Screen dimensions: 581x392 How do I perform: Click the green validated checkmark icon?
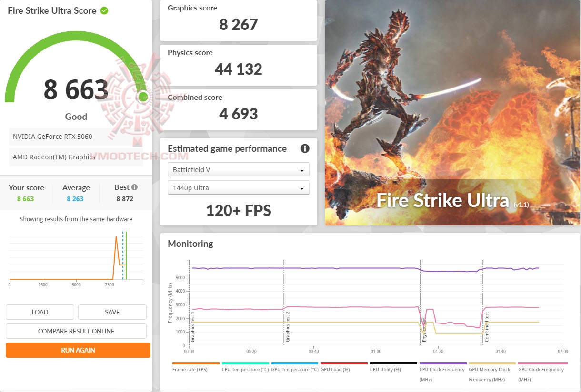click(x=104, y=10)
